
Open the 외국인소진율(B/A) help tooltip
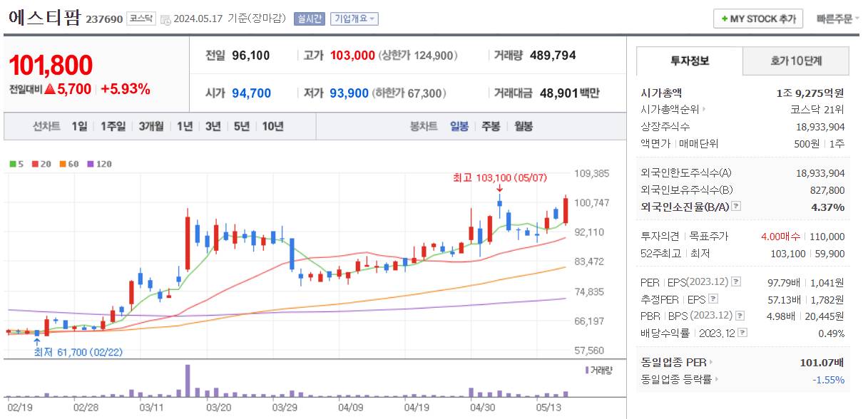(x=735, y=207)
